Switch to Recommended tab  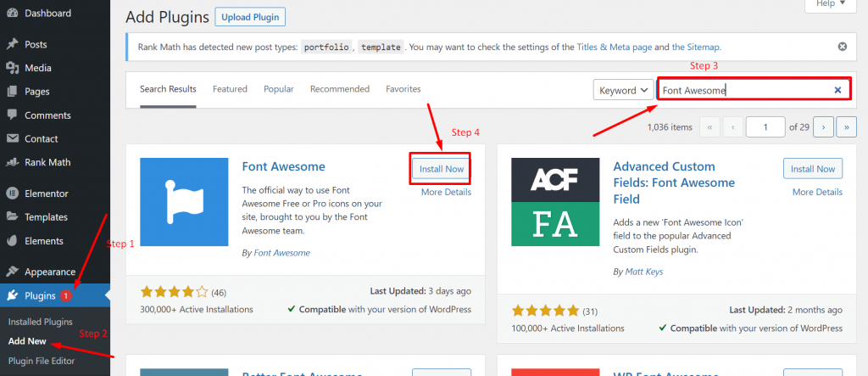click(x=340, y=89)
